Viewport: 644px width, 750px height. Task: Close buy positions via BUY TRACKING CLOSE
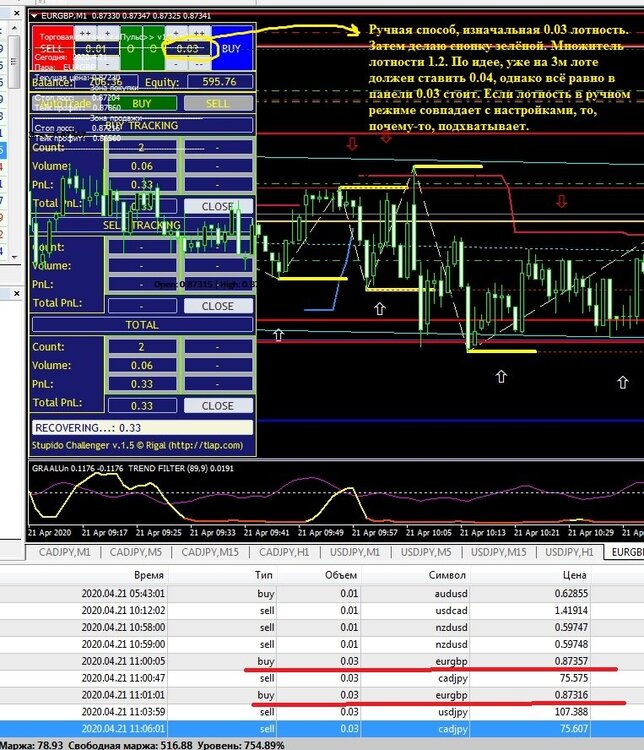click(x=218, y=206)
